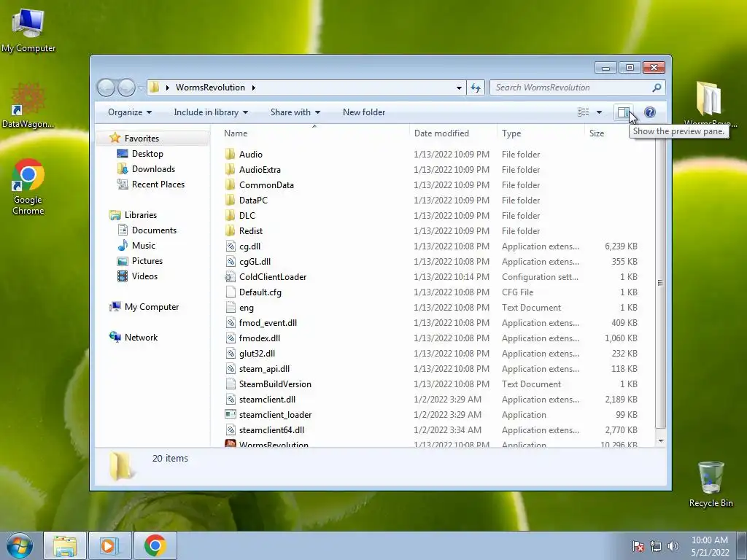
Task: Select the cgGL.dll file icon
Action: 230,262
